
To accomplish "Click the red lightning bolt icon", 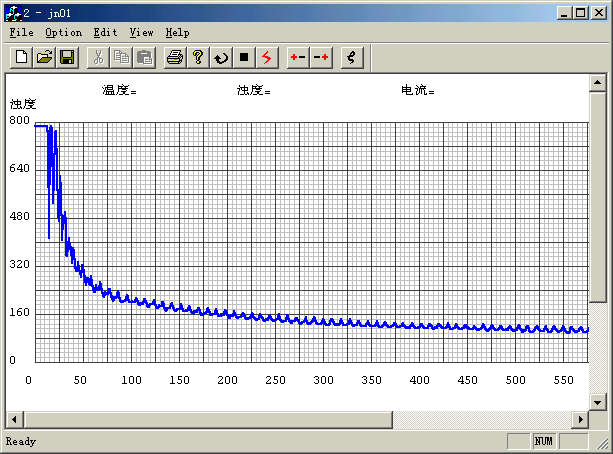I will tap(267, 57).
